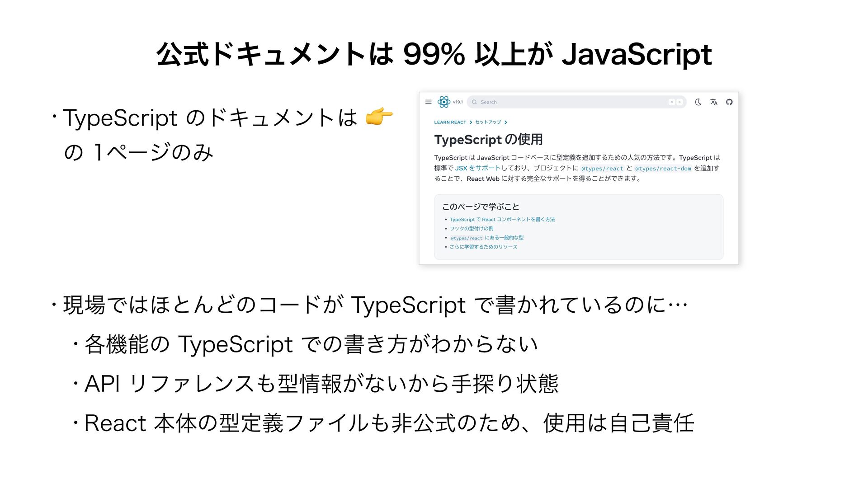Open さらに学習するためのリソース link

(483, 247)
